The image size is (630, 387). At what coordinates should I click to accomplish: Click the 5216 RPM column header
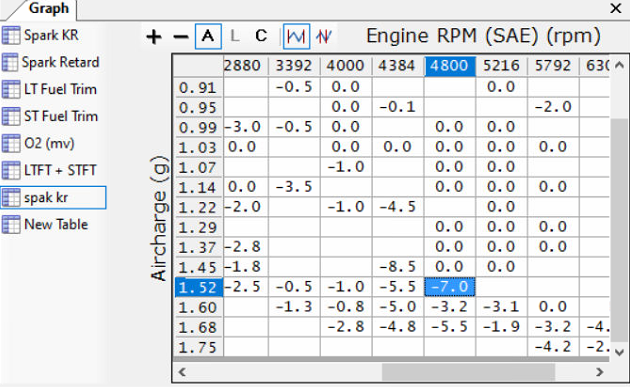click(x=501, y=66)
